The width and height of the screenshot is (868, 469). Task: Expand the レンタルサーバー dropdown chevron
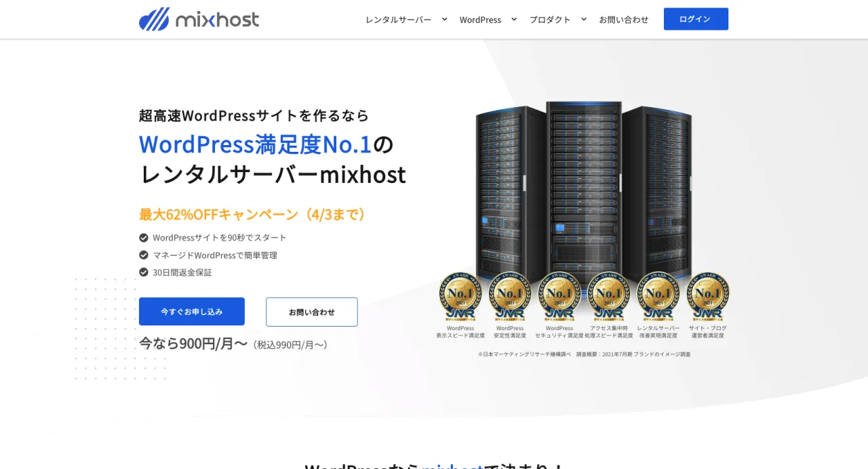[445, 19]
